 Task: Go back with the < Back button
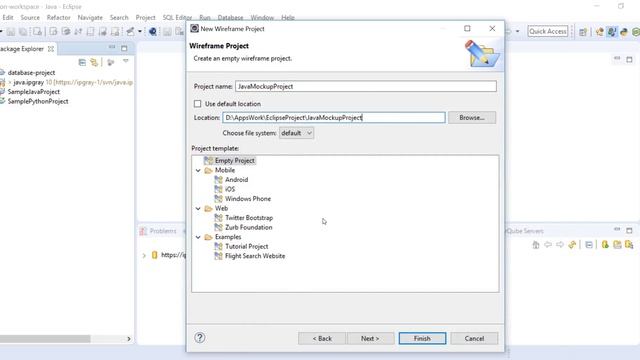tap(322, 338)
